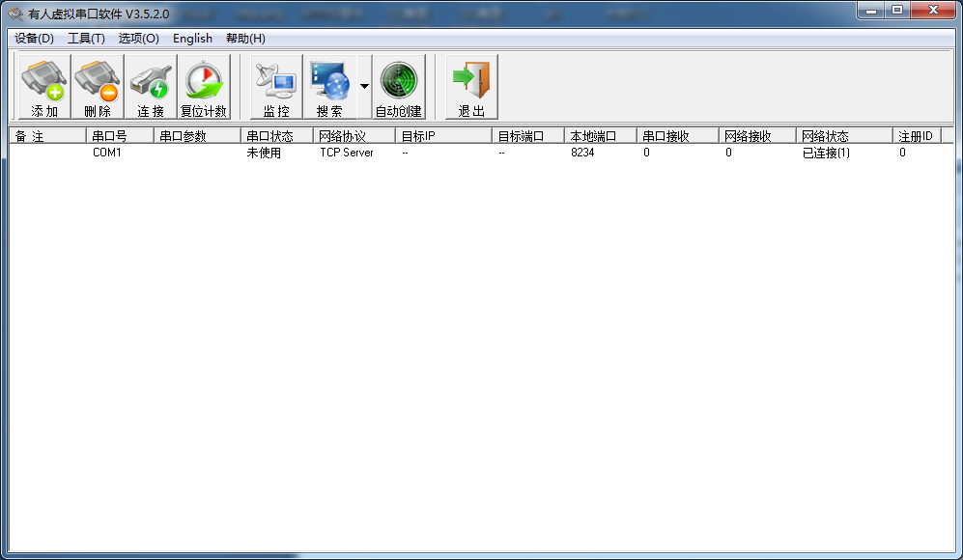Switch language via English menu
Image resolution: width=963 pixels, height=560 pixels.
(192, 38)
